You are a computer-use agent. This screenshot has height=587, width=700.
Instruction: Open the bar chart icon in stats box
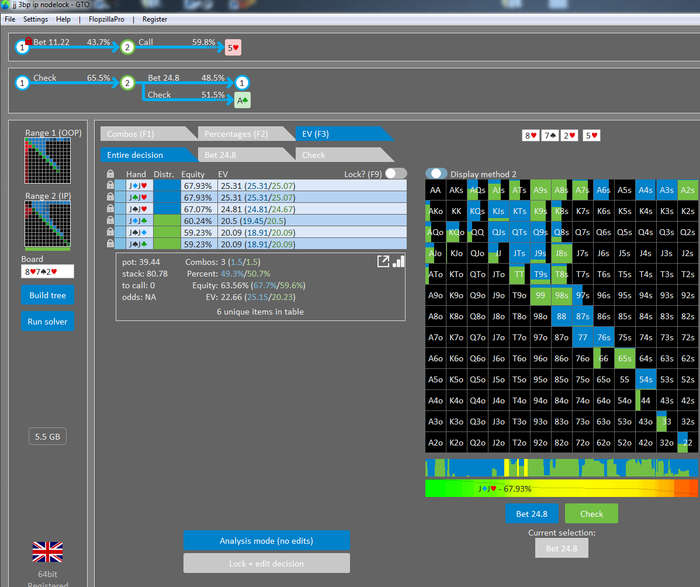point(398,261)
